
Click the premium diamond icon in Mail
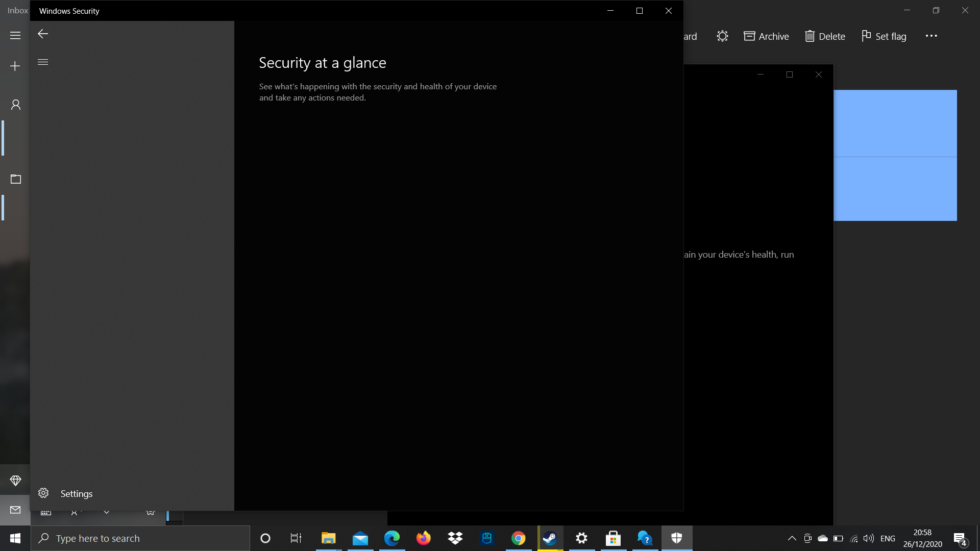(15, 480)
